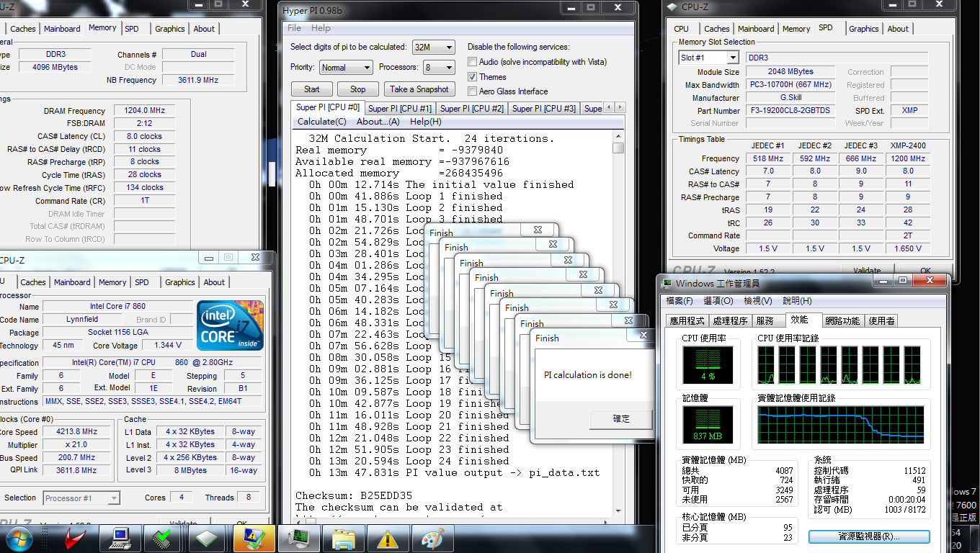Image resolution: width=980 pixels, height=553 pixels.
Task: Close the Hyper PI window
Action: [x=619, y=7]
